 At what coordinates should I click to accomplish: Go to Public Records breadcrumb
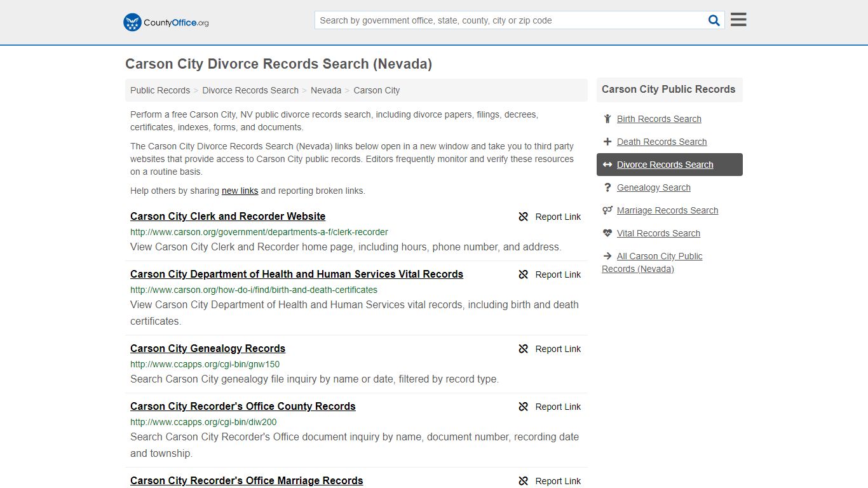point(160,90)
